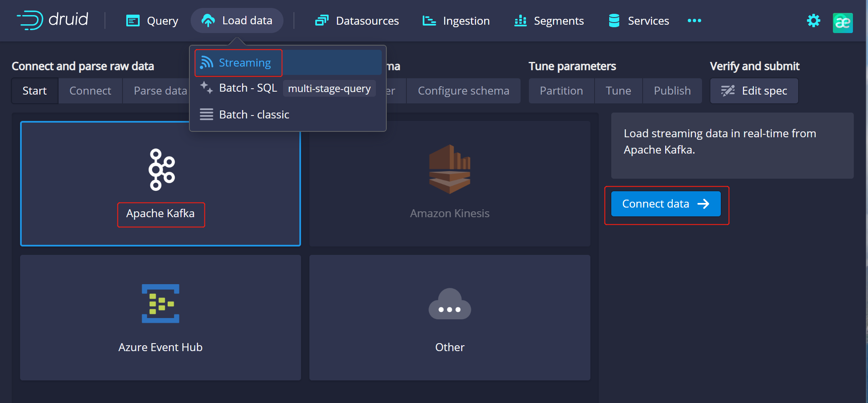
Task: Navigate to the Datasources view
Action: [x=357, y=21]
